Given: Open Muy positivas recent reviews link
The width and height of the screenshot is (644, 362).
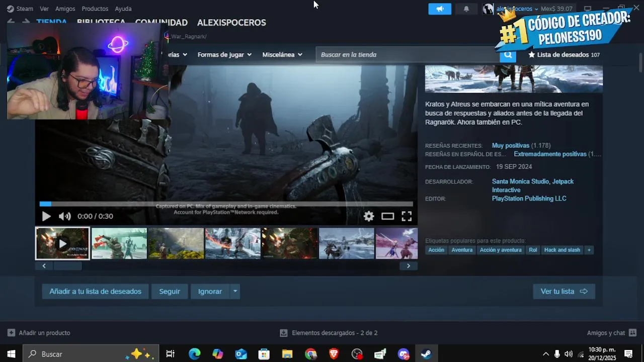Looking at the screenshot, I should click(511, 146).
